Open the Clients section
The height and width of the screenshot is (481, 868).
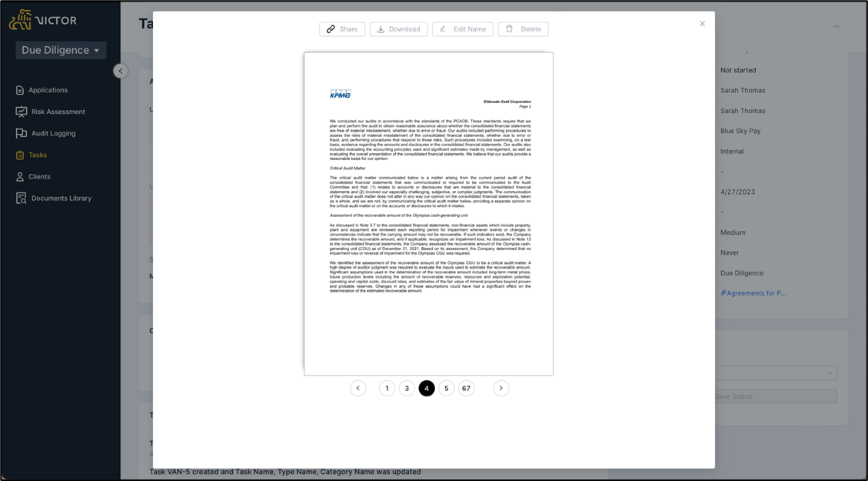pos(39,176)
